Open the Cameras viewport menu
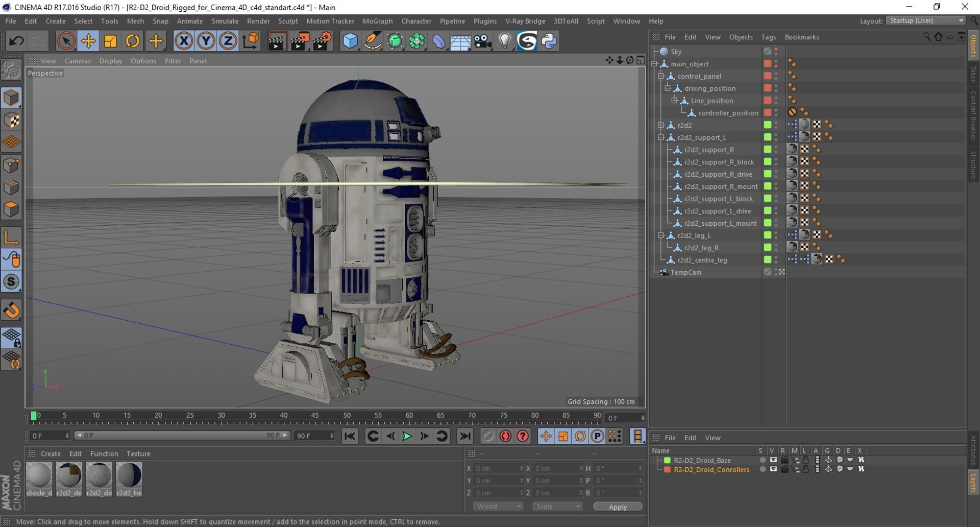This screenshot has width=980, height=527. coord(78,61)
